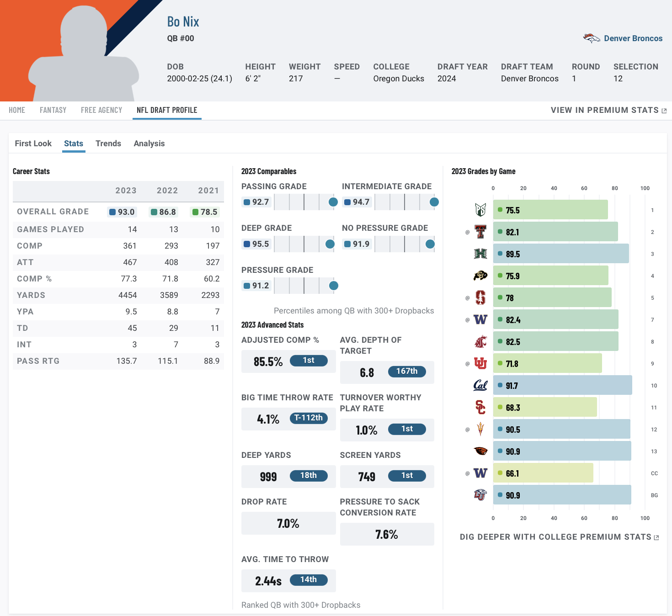Go to the First Look sub-tab

tap(33, 143)
